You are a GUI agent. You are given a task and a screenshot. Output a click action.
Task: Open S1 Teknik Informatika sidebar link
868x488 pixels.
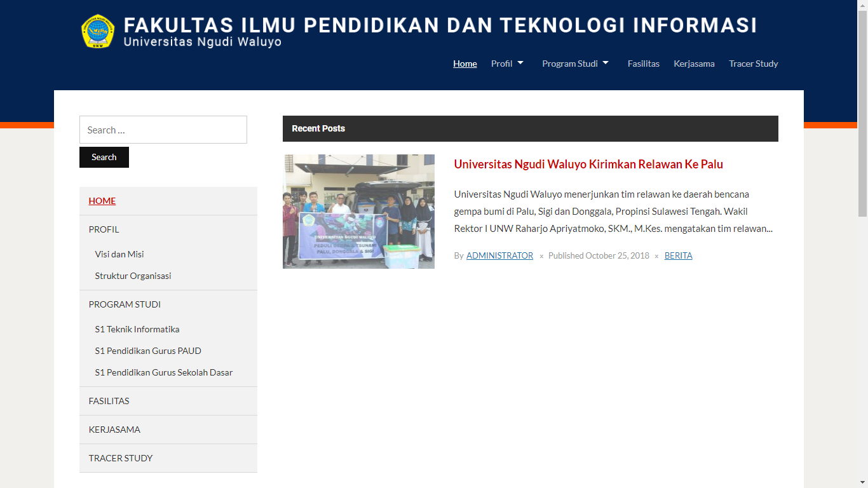(137, 329)
